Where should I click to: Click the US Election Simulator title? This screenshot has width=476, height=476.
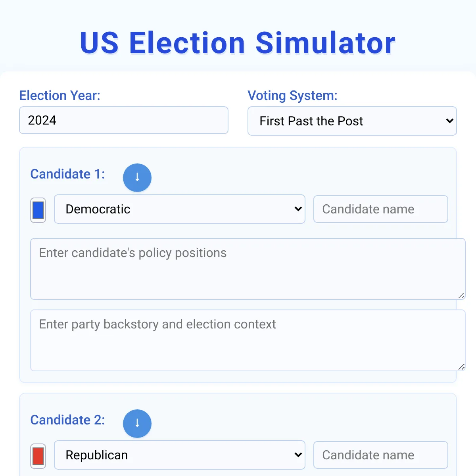[x=237, y=43]
